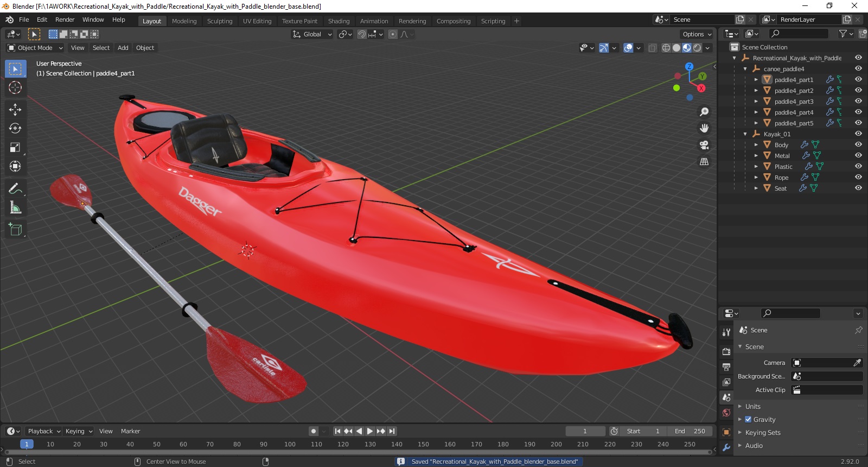Activate the Annotate tool
868x467 pixels.
pos(15,189)
